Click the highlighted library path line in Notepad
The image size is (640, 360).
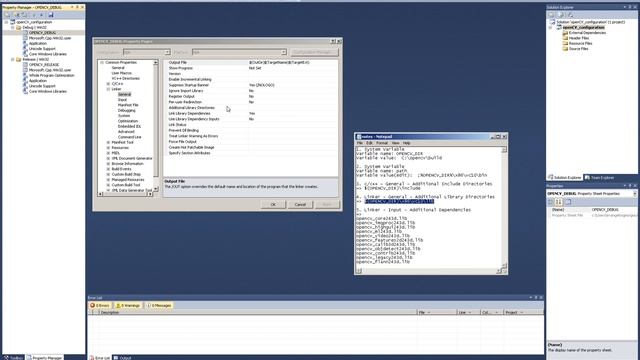[x=400, y=201]
